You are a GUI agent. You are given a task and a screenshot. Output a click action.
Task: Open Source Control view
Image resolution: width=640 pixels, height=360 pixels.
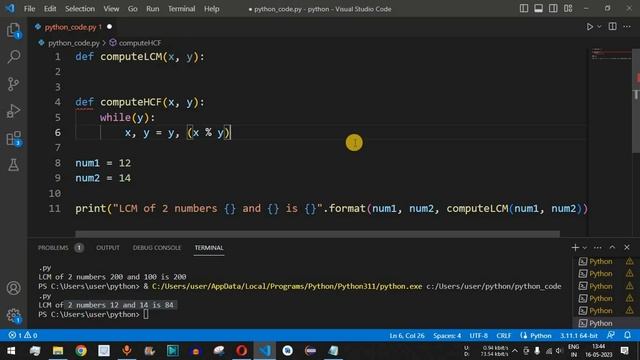click(x=13, y=84)
